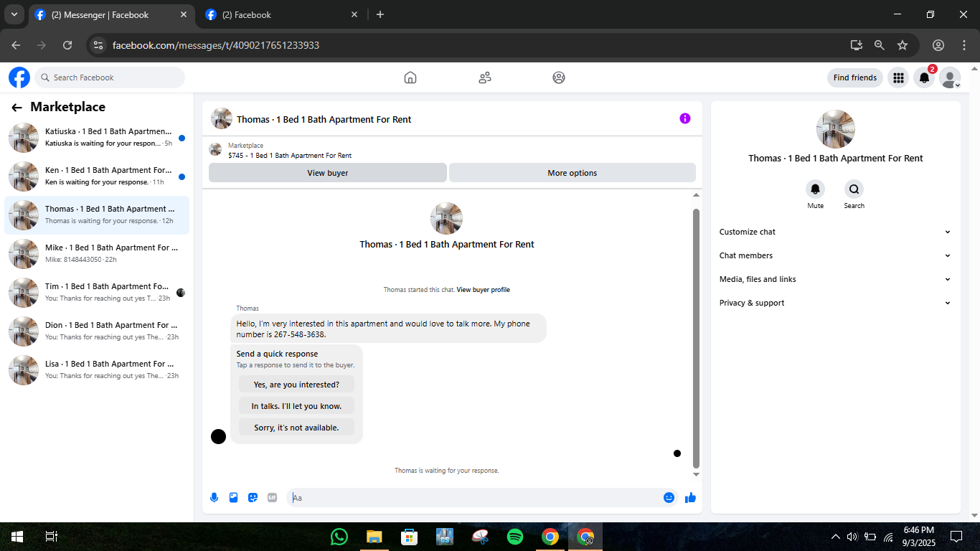
Task: Click the More options button
Action: [573, 173]
